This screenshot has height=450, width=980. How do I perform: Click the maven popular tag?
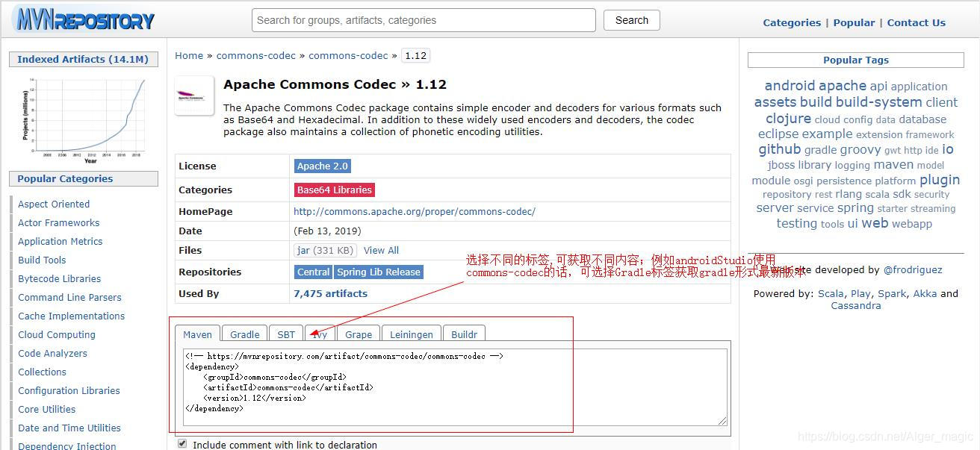point(893,165)
